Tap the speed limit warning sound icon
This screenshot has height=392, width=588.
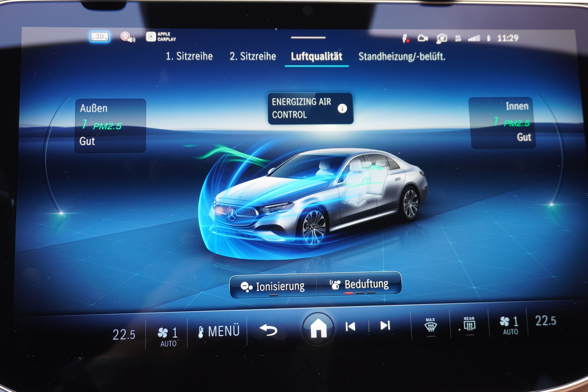128,37
